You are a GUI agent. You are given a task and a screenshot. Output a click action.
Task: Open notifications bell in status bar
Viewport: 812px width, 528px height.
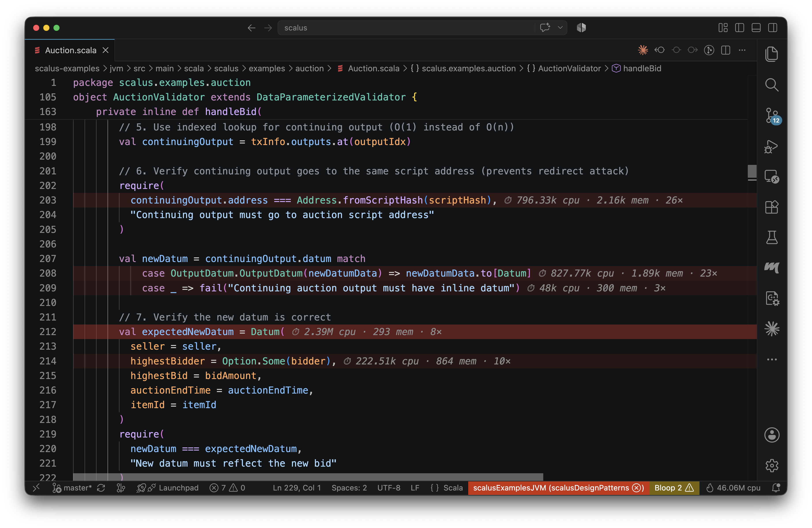coord(776,488)
